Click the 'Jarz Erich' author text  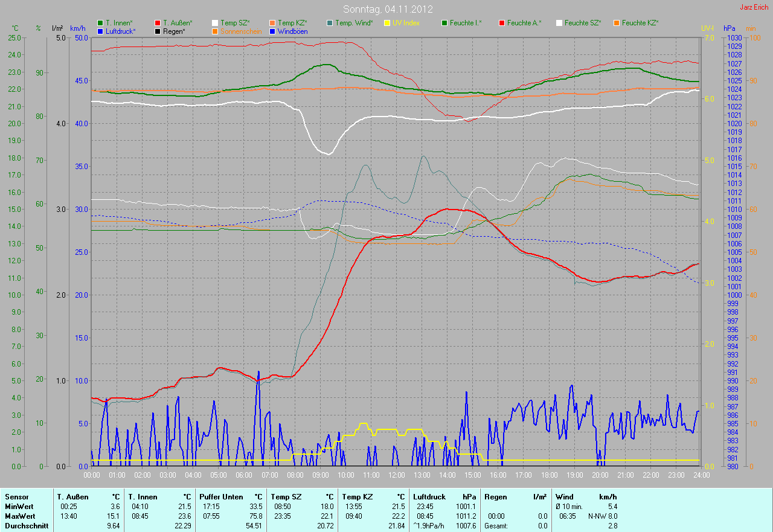754,7
